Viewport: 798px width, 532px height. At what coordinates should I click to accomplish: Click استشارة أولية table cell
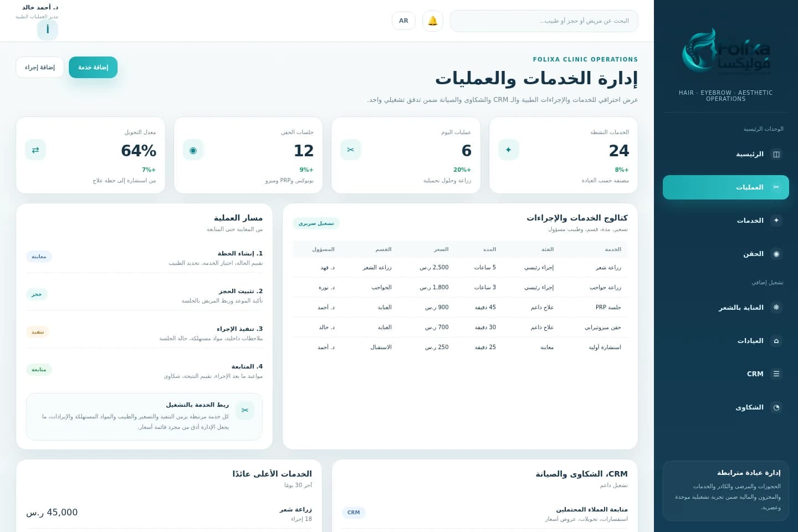(x=605, y=347)
